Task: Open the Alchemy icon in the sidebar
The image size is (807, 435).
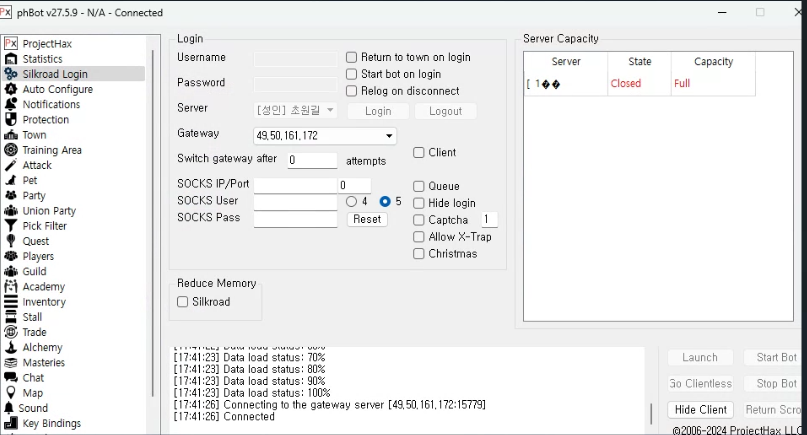Action: point(11,347)
